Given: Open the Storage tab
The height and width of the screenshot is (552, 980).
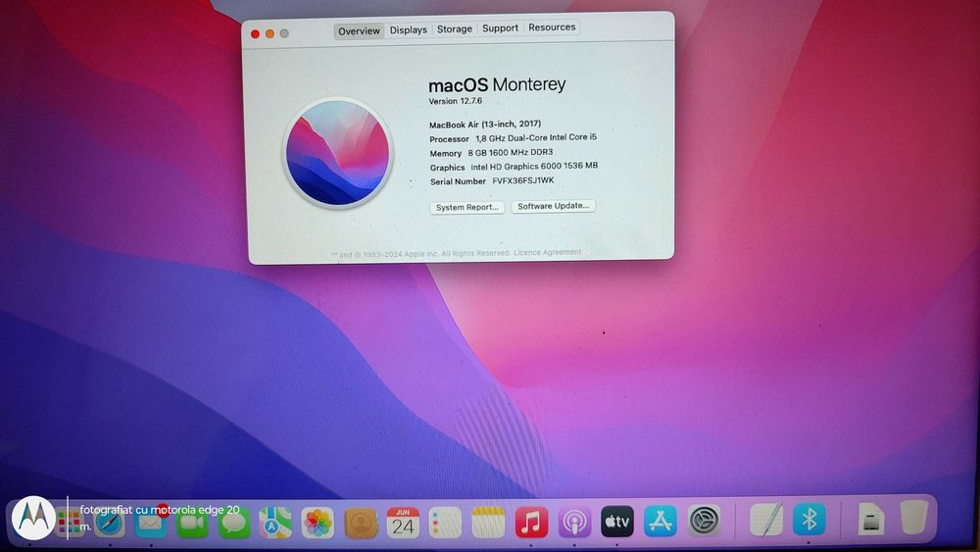Looking at the screenshot, I should tap(455, 28).
